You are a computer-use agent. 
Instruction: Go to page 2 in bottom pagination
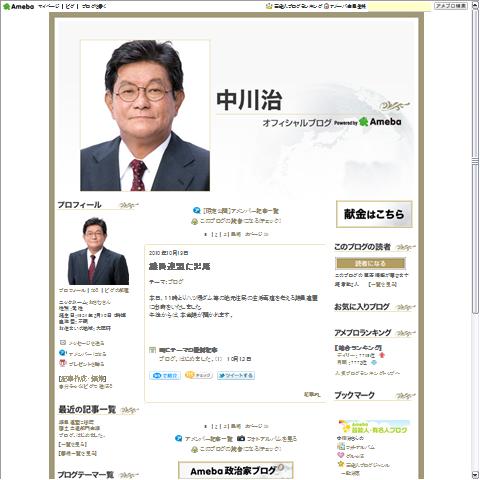[216, 426]
